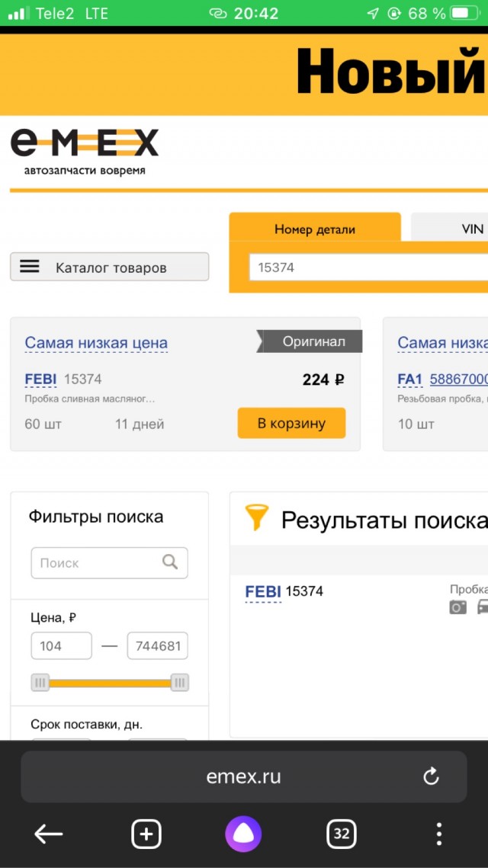Open FEBI brand link in search results
The height and width of the screenshot is (868, 488).
coord(263,591)
